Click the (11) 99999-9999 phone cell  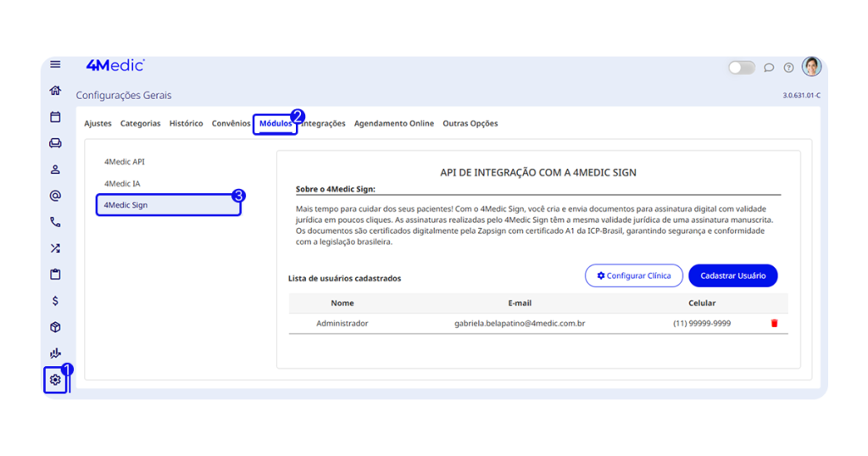pos(702,323)
